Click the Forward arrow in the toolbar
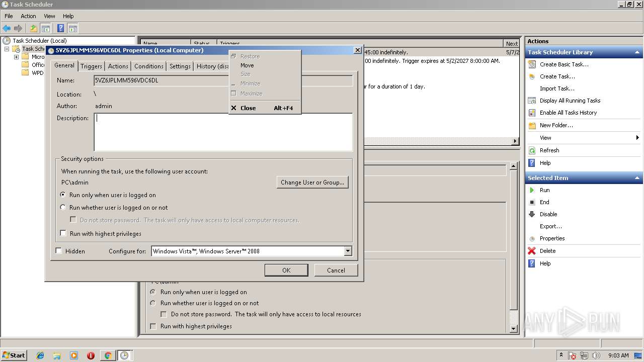This screenshot has height=362, width=644. [18, 29]
